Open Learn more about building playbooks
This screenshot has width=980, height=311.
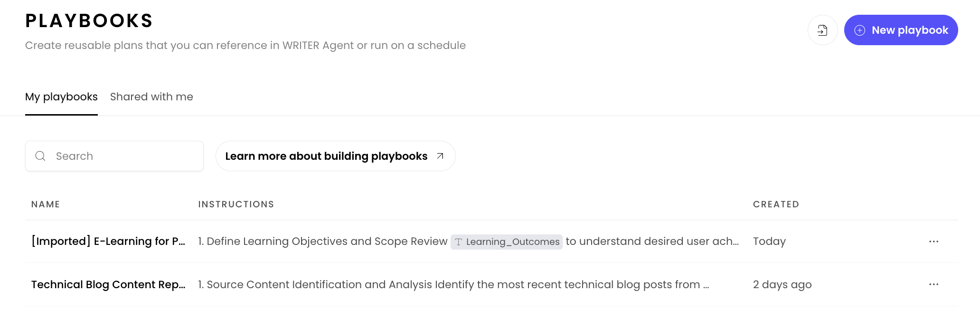tap(326, 156)
